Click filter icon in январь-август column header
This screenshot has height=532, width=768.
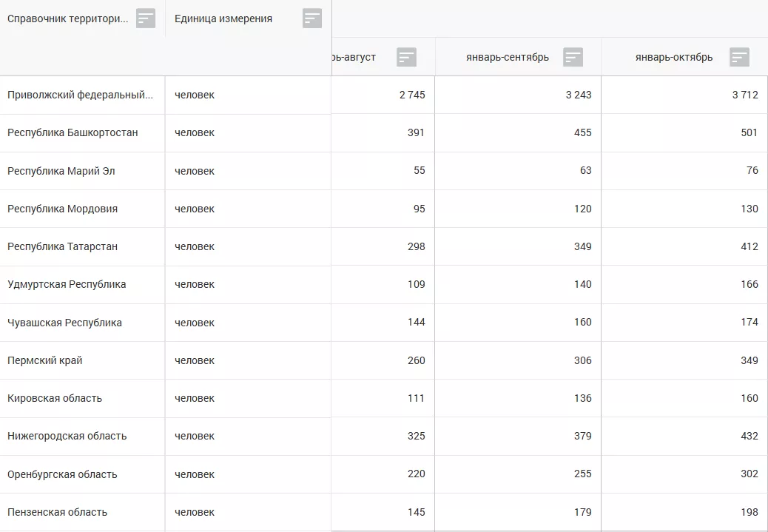pos(406,57)
